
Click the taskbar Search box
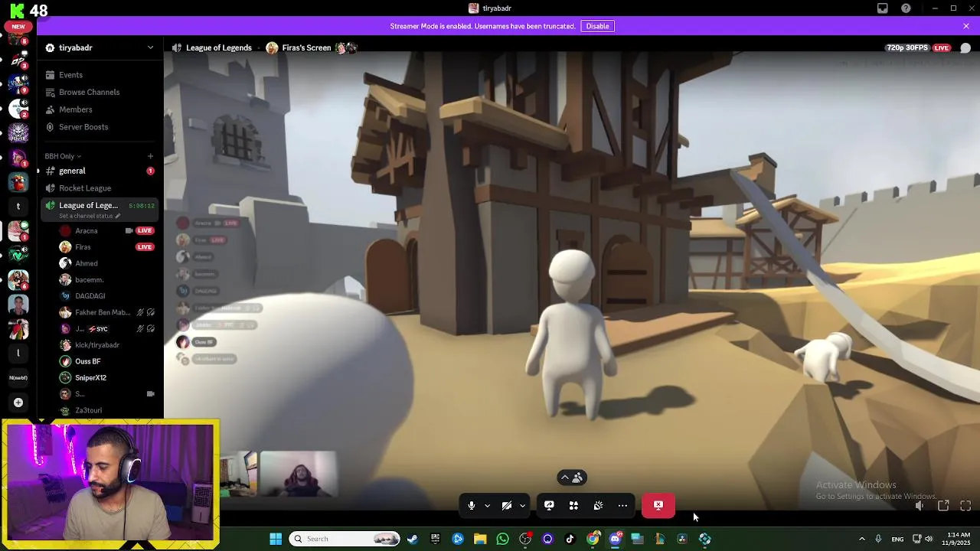[345, 539]
